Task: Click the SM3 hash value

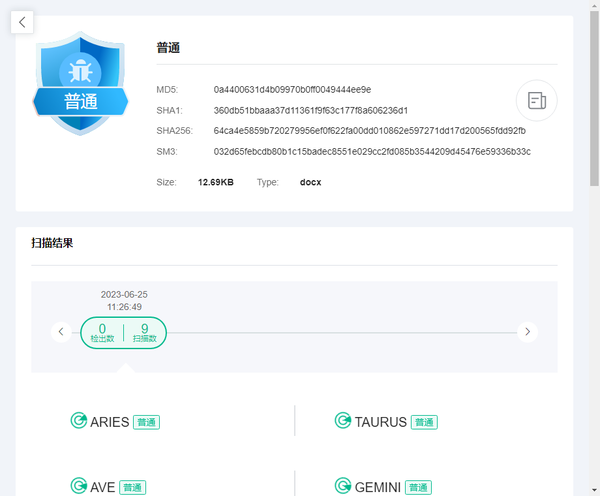Action: click(371, 152)
